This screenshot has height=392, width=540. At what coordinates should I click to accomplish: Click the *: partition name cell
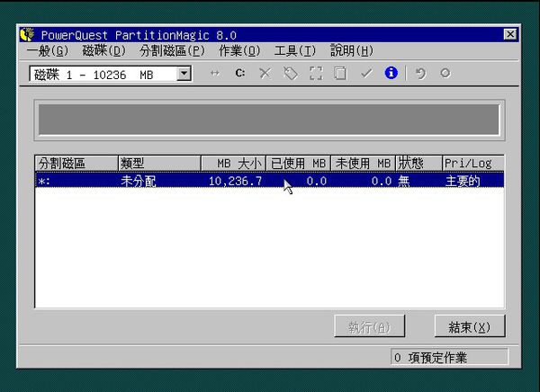pyautogui.click(x=44, y=181)
